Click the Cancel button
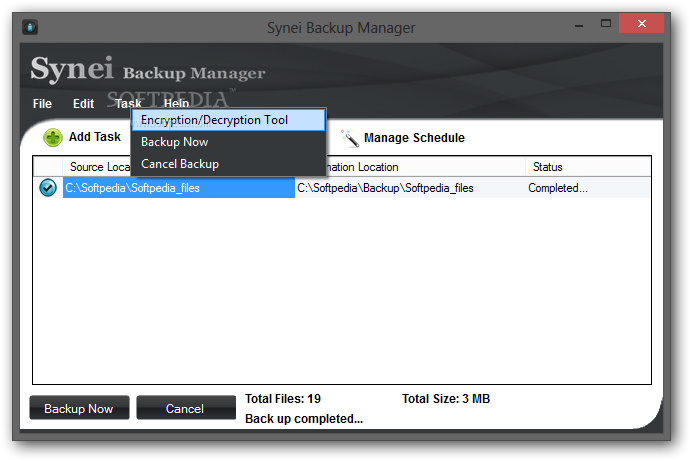The image size is (691, 461). pyautogui.click(x=186, y=408)
